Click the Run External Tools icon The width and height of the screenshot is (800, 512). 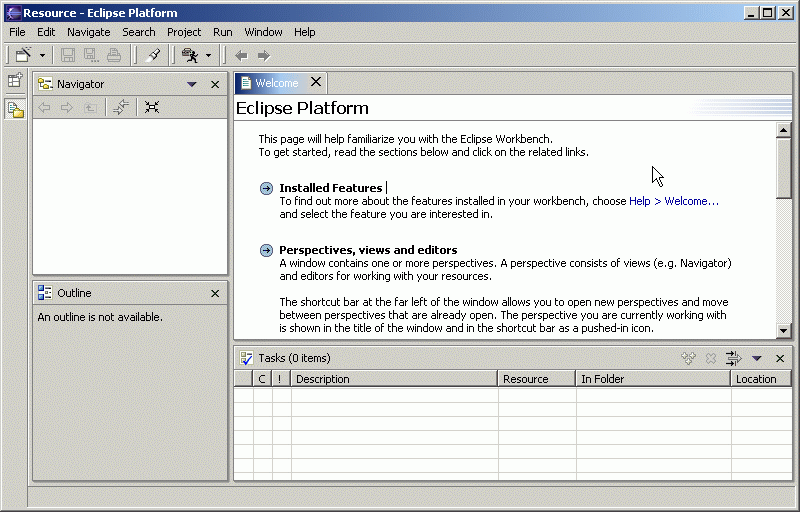click(189, 55)
